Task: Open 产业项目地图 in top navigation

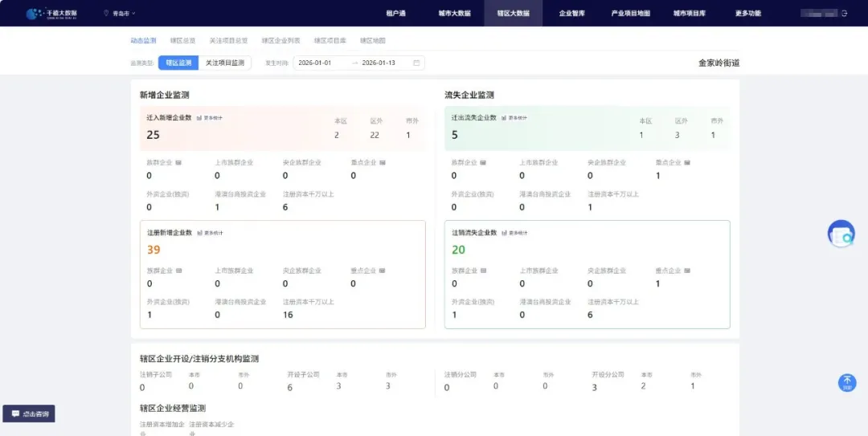Action: pyautogui.click(x=631, y=14)
